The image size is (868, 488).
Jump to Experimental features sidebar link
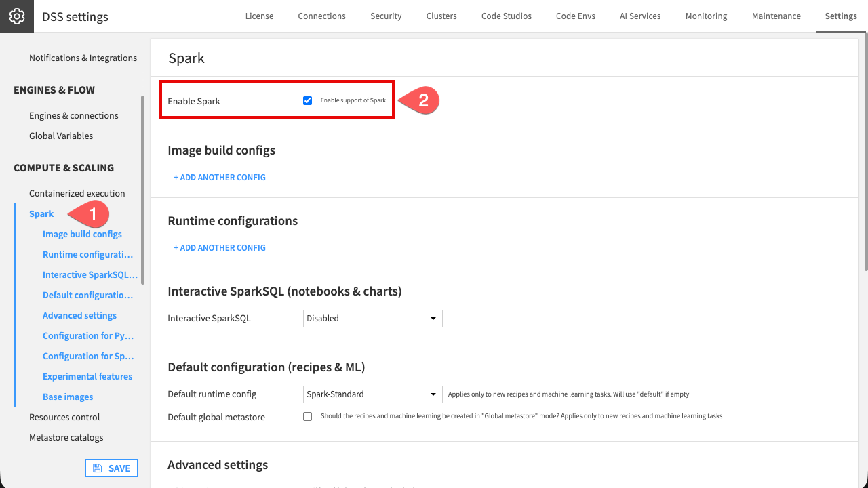pyautogui.click(x=87, y=376)
